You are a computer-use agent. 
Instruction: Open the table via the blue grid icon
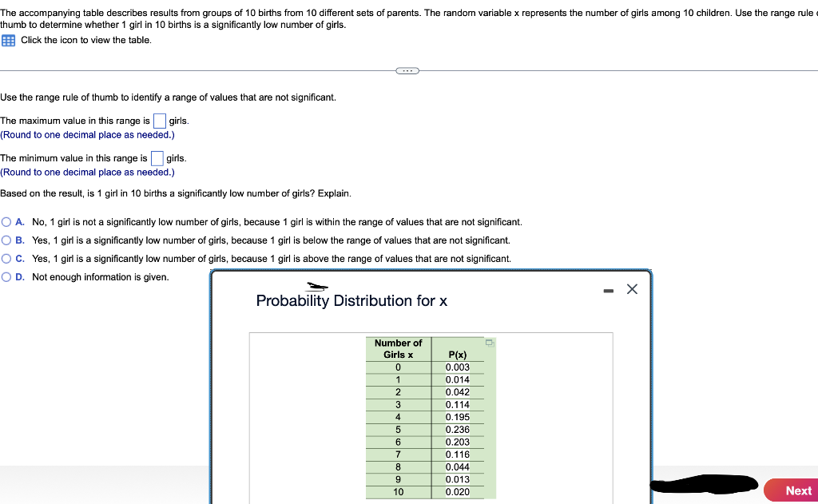point(6,40)
